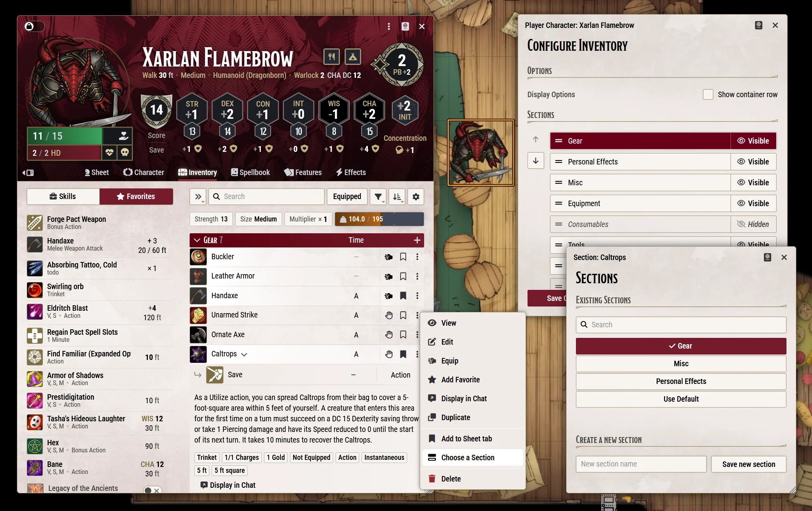This screenshot has width=812, height=511.
Task: Click the death saves skull icon
Action: click(x=125, y=153)
